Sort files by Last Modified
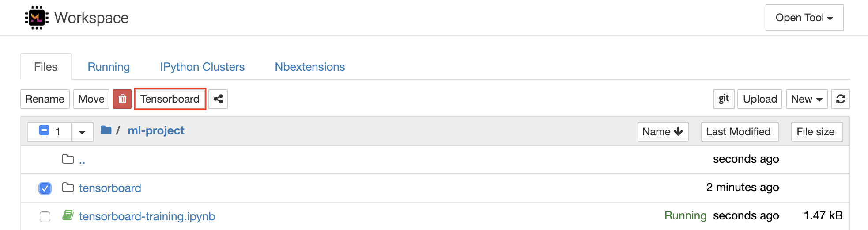 point(740,132)
